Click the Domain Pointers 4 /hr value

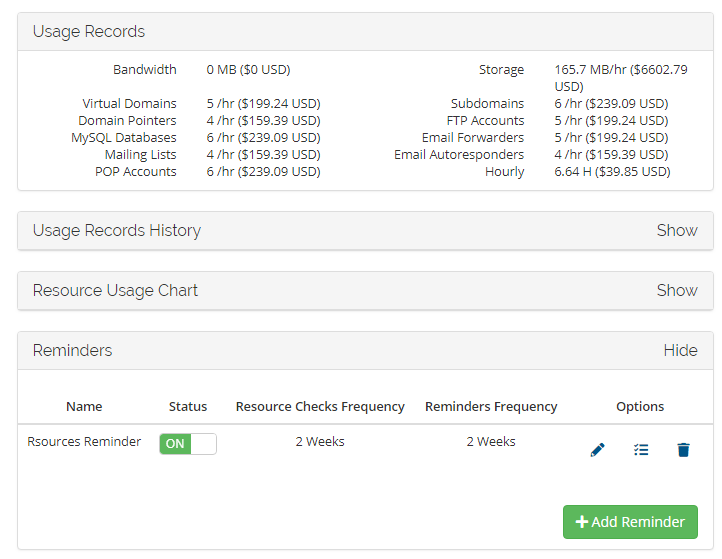[263, 121]
